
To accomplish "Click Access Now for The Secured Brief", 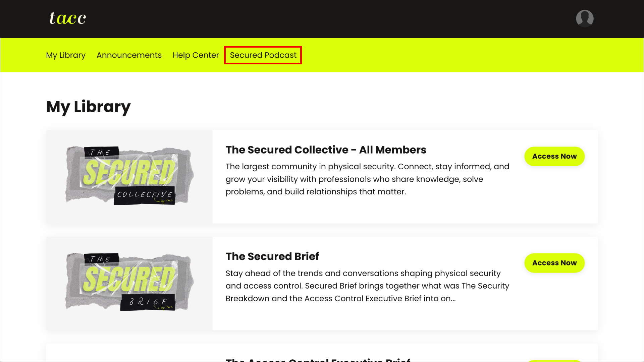I will point(554,263).
